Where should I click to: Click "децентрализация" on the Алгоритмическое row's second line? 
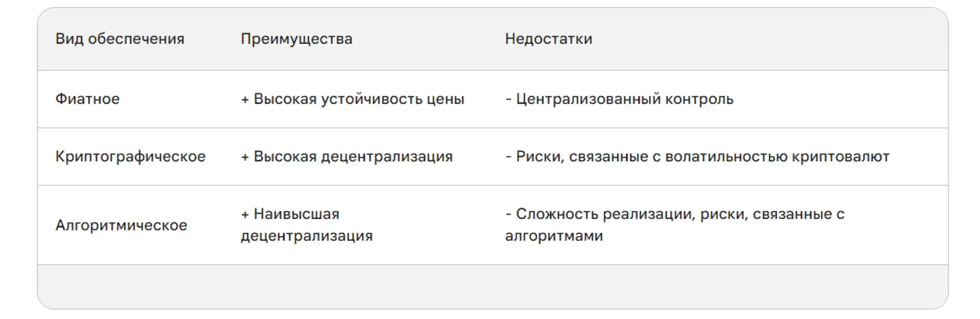(x=307, y=236)
